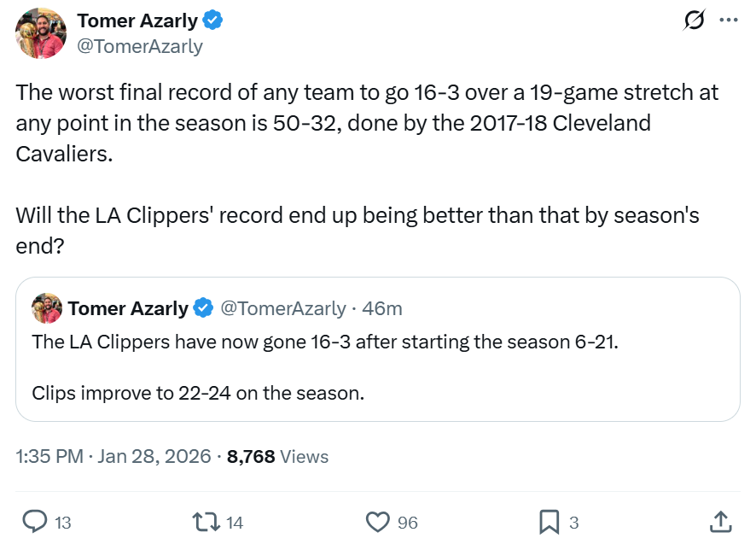756x544 pixels.
Task: Open the large author profile photo
Action: pyautogui.click(x=41, y=33)
